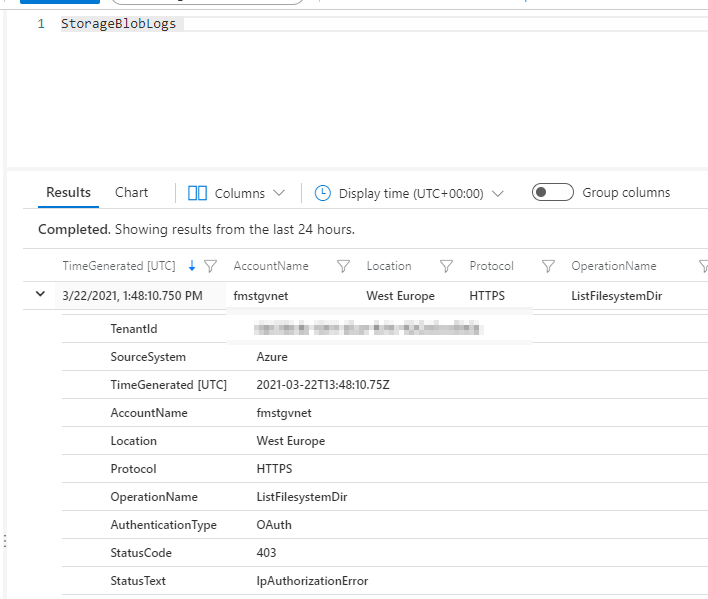Select ListFilesystemDir cell in result row
This screenshot has height=599, width=708.
(x=616, y=296)
